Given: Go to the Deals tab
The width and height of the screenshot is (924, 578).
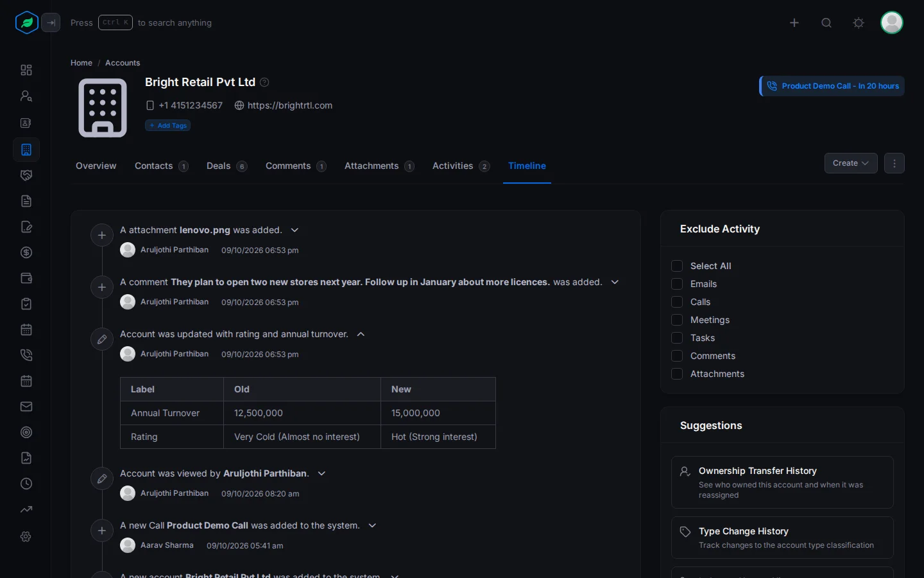Looking at the screenshot, I should pyautogui.click(x=227, y=166).
